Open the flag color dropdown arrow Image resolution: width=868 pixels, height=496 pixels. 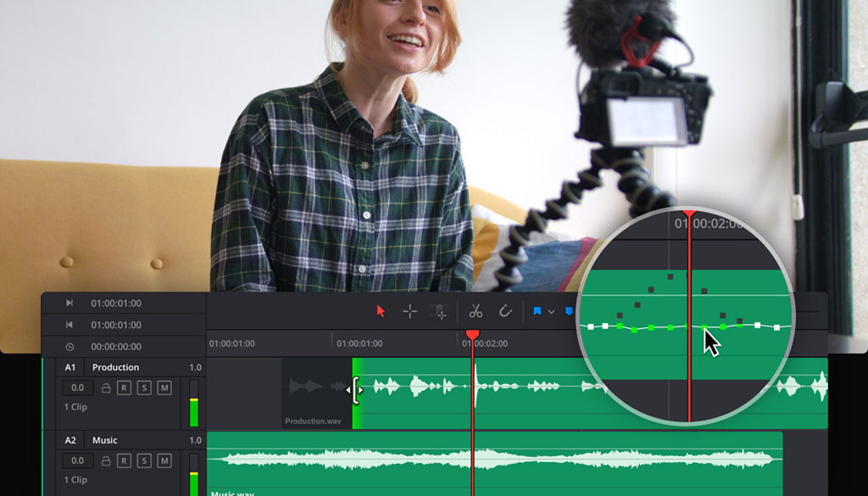tap(551, 312)
